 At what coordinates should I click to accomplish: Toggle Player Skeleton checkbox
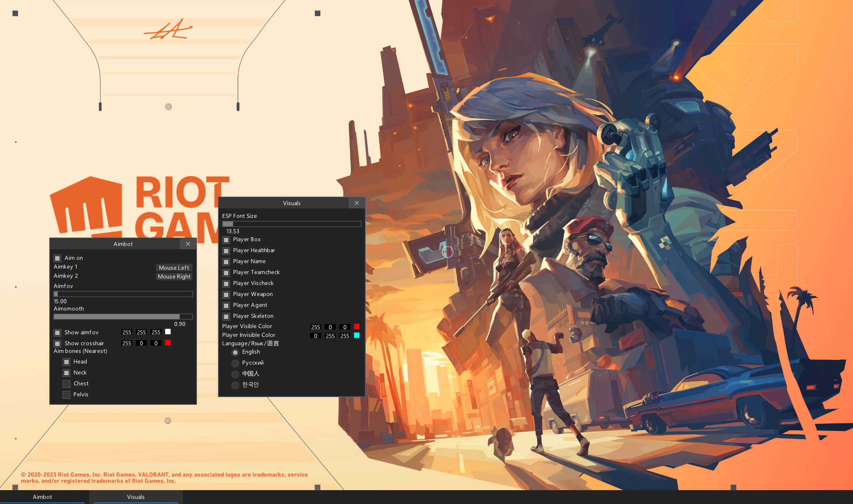click(226, 317)
